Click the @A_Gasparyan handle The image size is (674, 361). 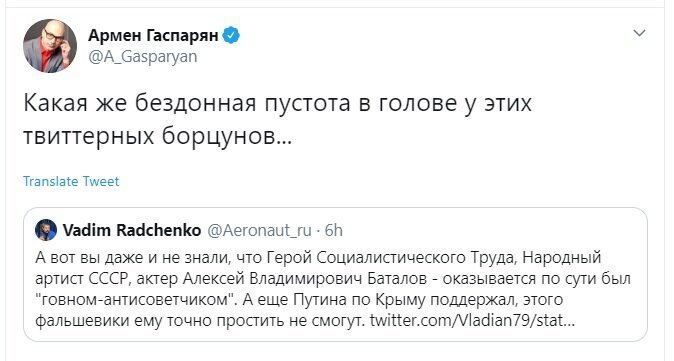tap(143, 57)
